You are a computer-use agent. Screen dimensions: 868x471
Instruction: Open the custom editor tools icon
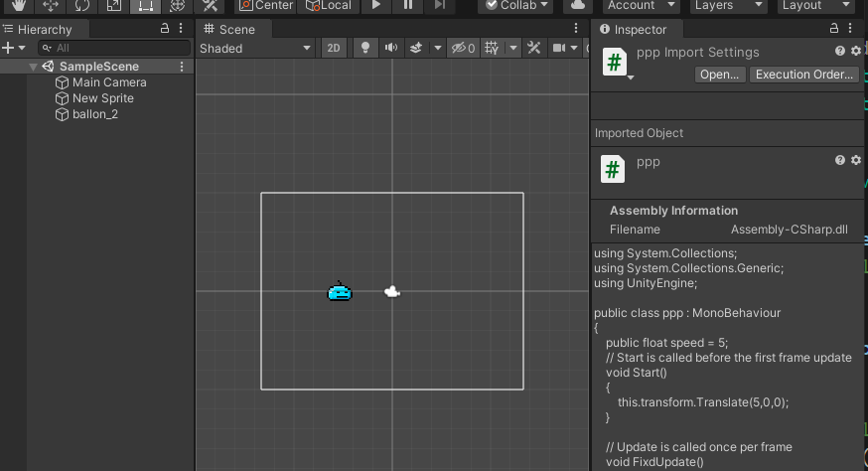click(x=210, y=5)
